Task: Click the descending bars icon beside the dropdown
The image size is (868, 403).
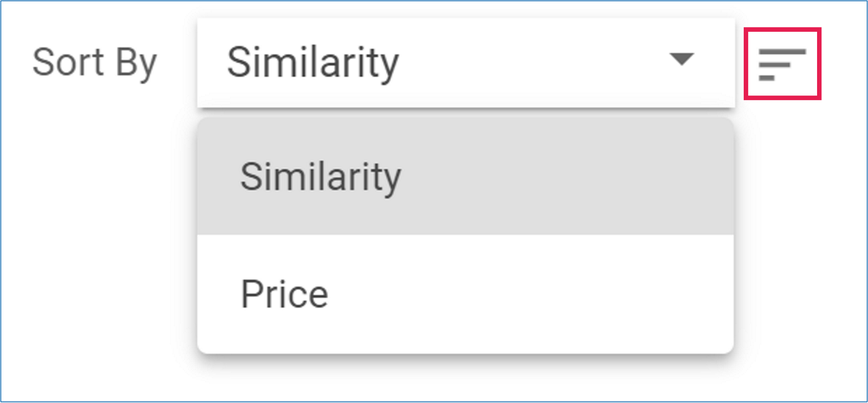Action: (782, 64)
